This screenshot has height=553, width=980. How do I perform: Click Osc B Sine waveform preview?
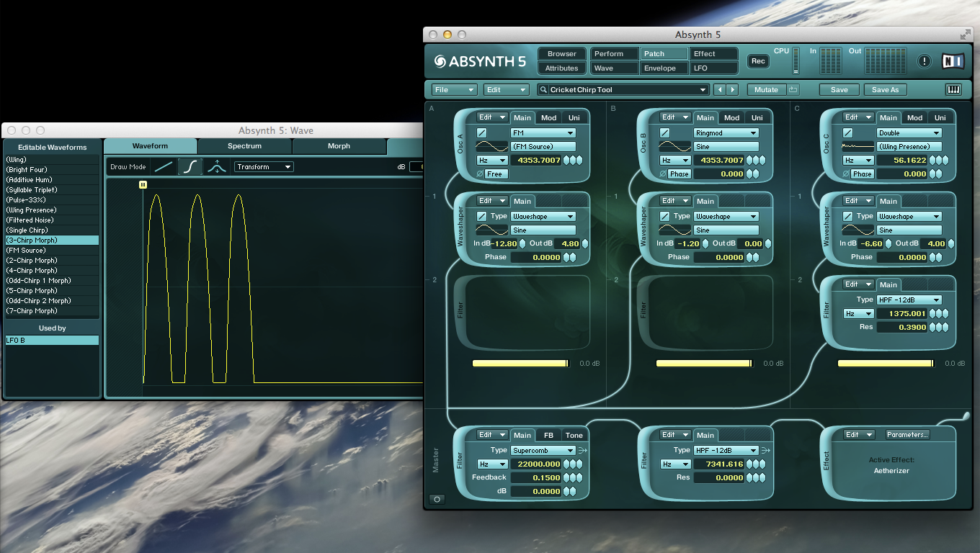pos(674,146)
